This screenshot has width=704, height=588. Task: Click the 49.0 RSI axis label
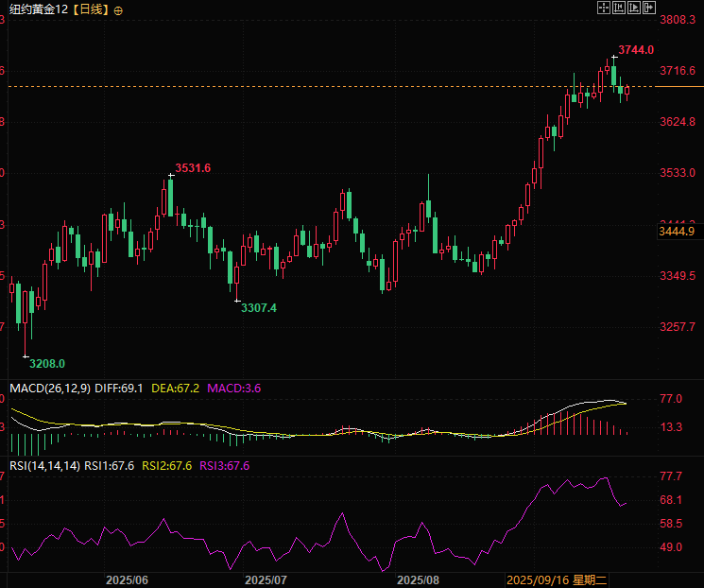point(671,547)
